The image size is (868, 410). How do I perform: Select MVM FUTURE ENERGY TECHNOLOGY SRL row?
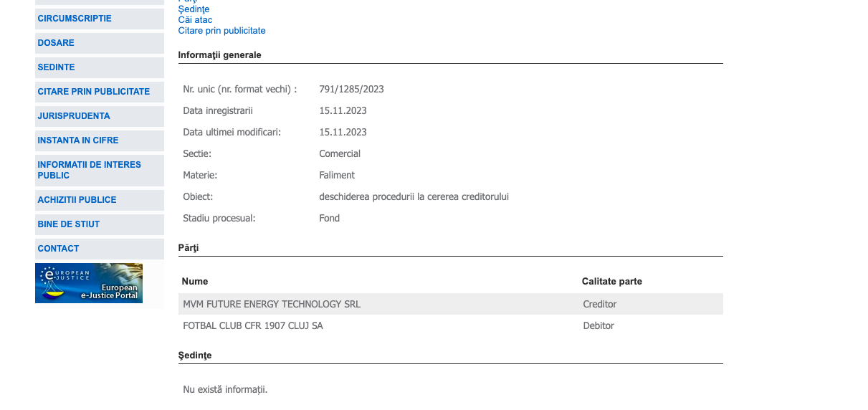pyautogui.click(x=450, y=304)
